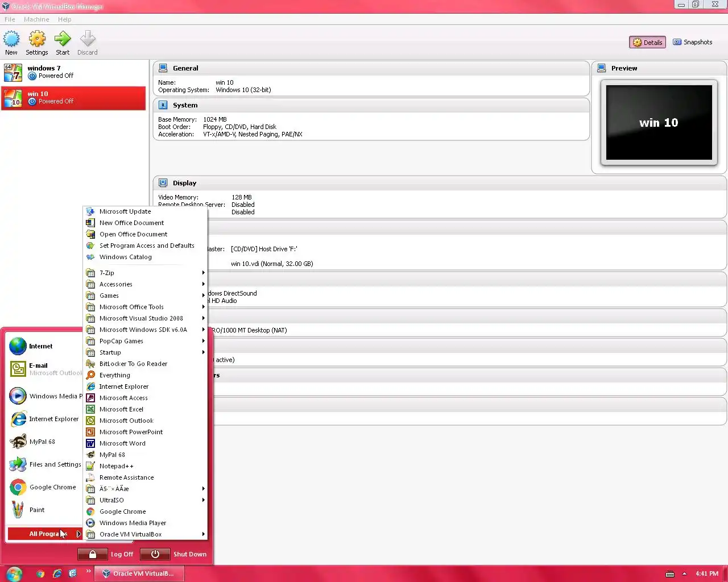Click the taskbar clock 4:41 PM

pos(707,573)
